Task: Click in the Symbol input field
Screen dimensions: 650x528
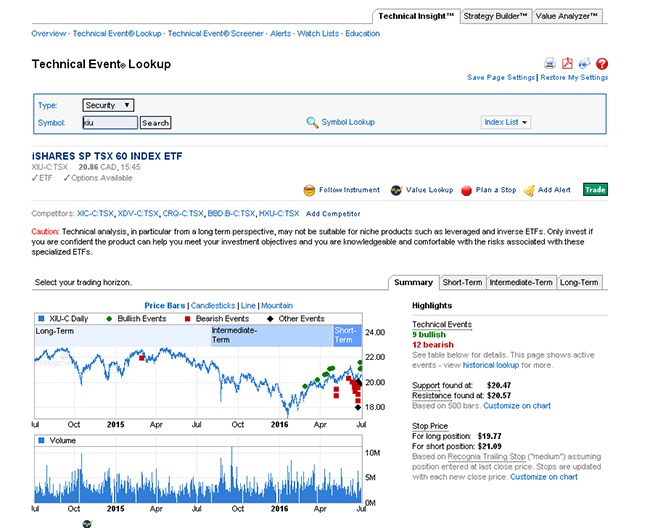Action: [x=110, y=123]
